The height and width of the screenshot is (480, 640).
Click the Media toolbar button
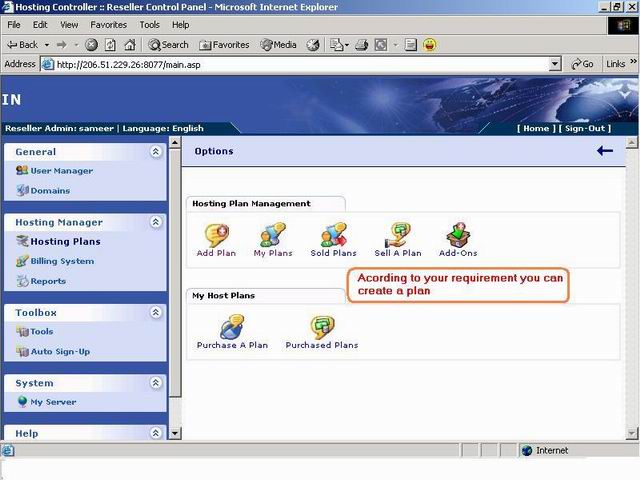(278, 45)
